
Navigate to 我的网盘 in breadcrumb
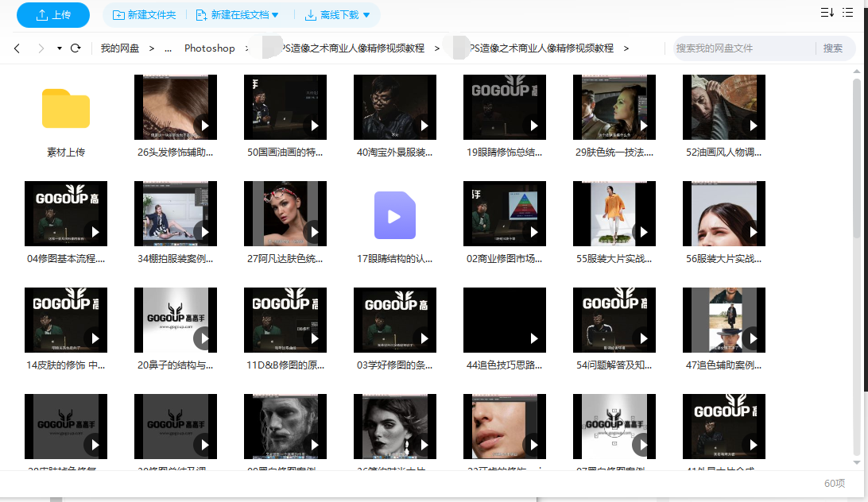120,48
